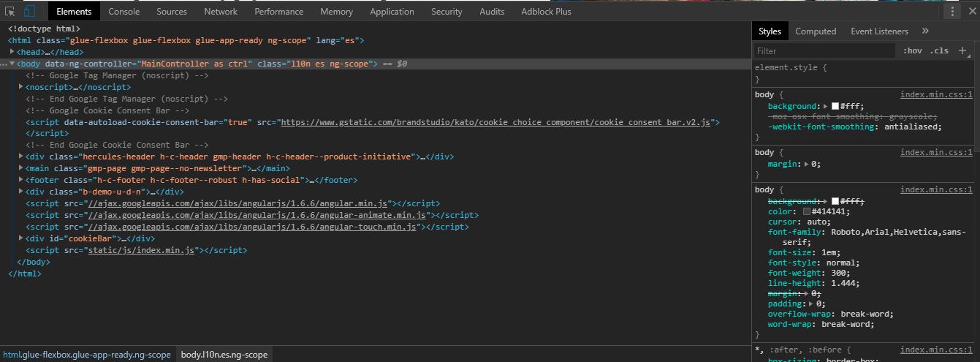Open the Security tab
Image resolution: width=980 pixels, height=362 pixels.
pyautogui.click(x=447, y=12)
